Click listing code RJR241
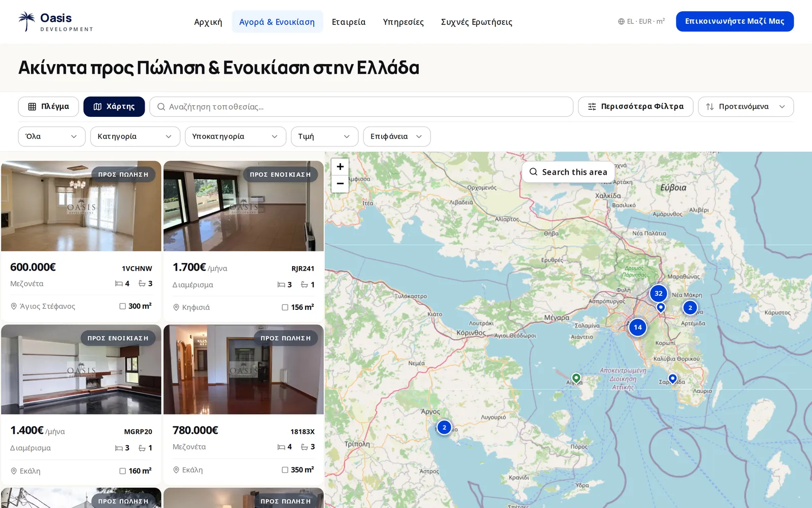812x508 pixels. click(303, 269)
